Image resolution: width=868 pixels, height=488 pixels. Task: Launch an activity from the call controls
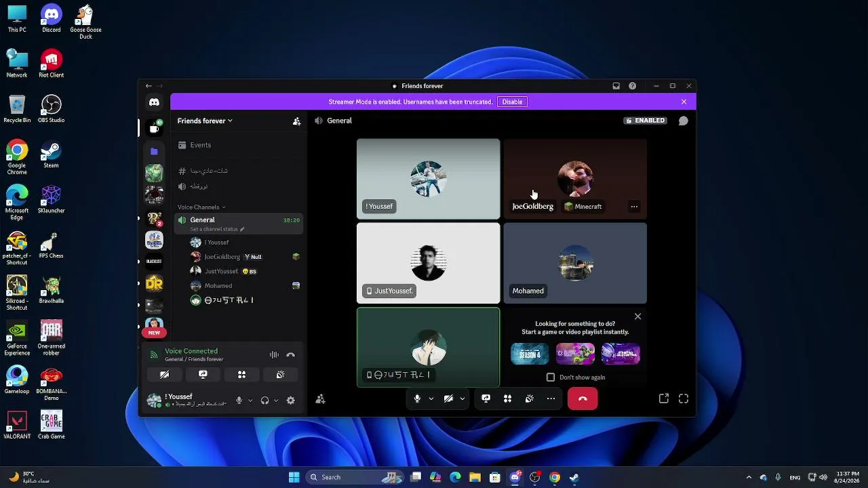pyautogui.click(x=507, y=399)
